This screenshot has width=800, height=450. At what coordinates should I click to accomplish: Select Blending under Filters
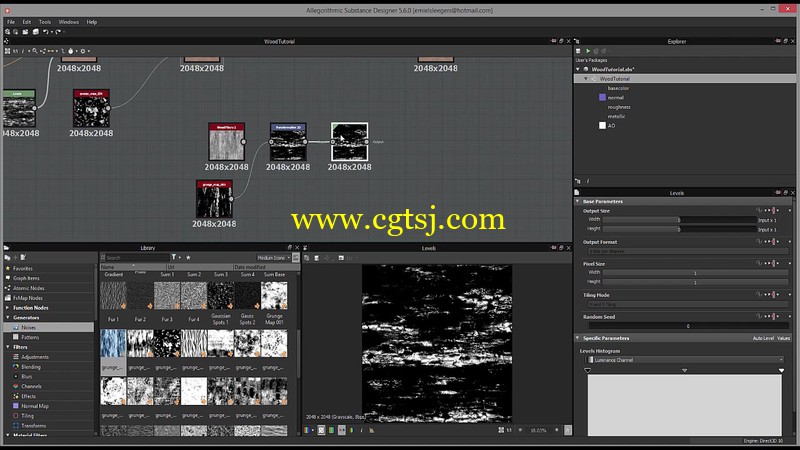coord(31,367)
